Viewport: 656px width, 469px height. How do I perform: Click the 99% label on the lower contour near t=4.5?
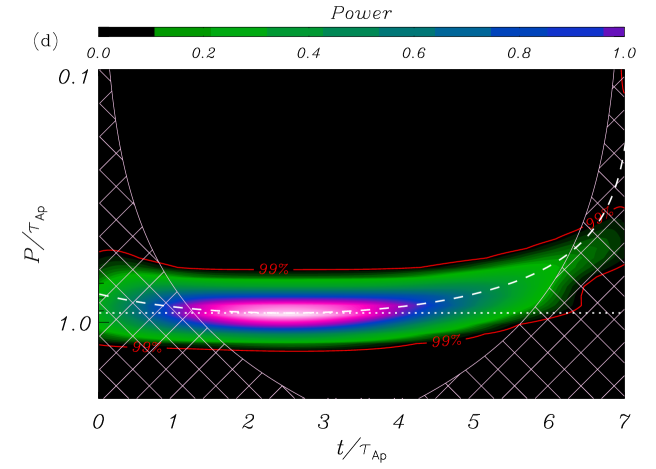point(447,341)
